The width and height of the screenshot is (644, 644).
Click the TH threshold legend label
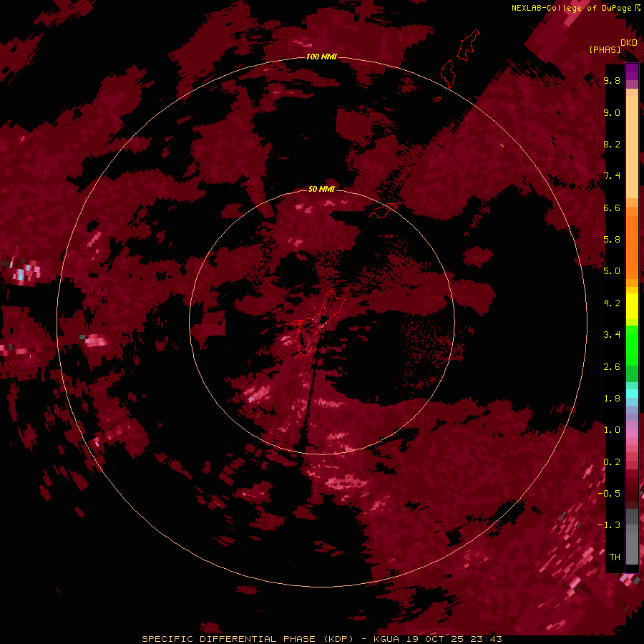click(x=615, y=557)
